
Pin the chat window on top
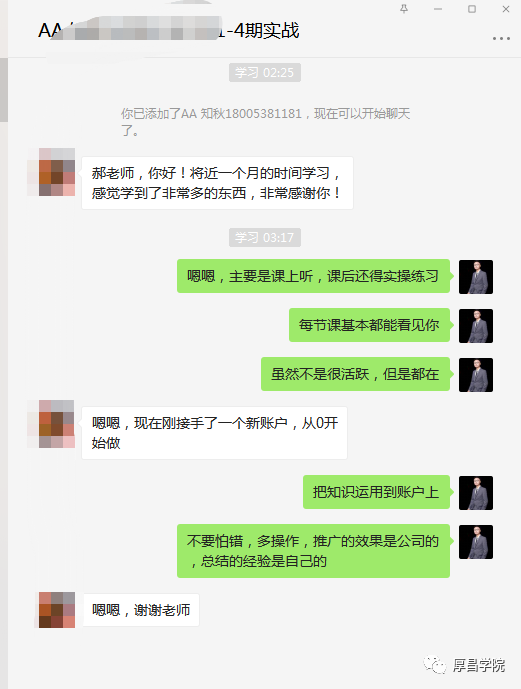pyautogui.click(x=404, y=9)
